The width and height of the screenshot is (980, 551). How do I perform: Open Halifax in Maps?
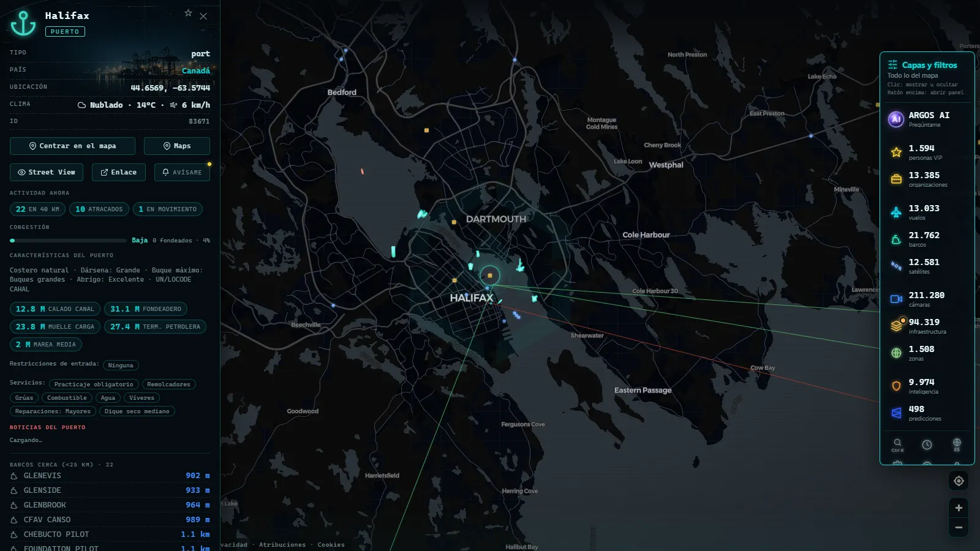(x=176, y=146)
